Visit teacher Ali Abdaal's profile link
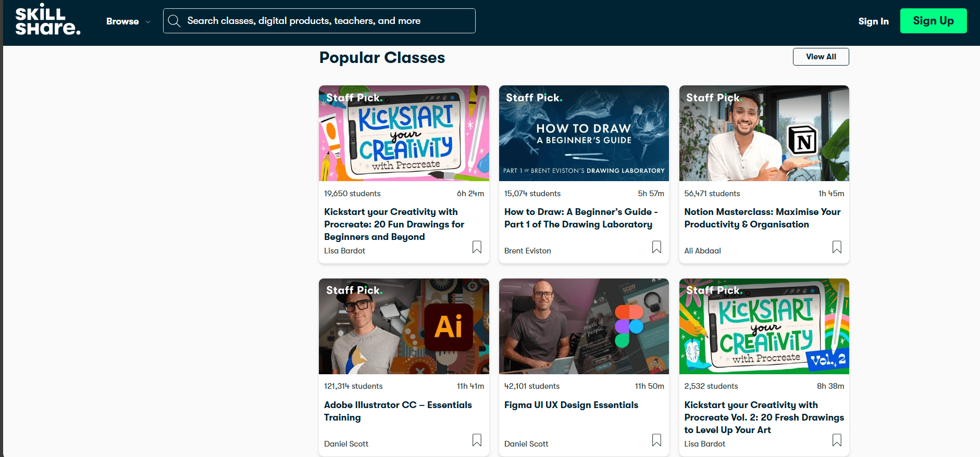980x457 pixels. click(702, 251)
